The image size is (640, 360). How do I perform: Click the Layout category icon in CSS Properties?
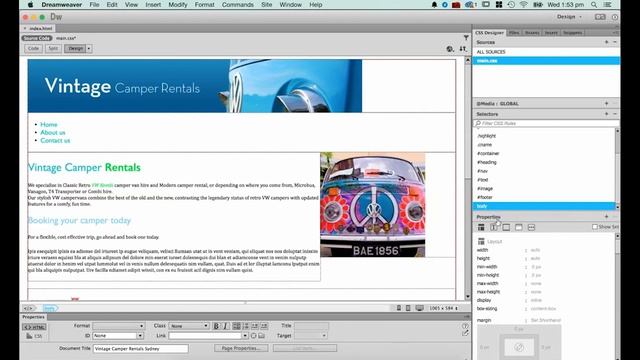(481, 227)
